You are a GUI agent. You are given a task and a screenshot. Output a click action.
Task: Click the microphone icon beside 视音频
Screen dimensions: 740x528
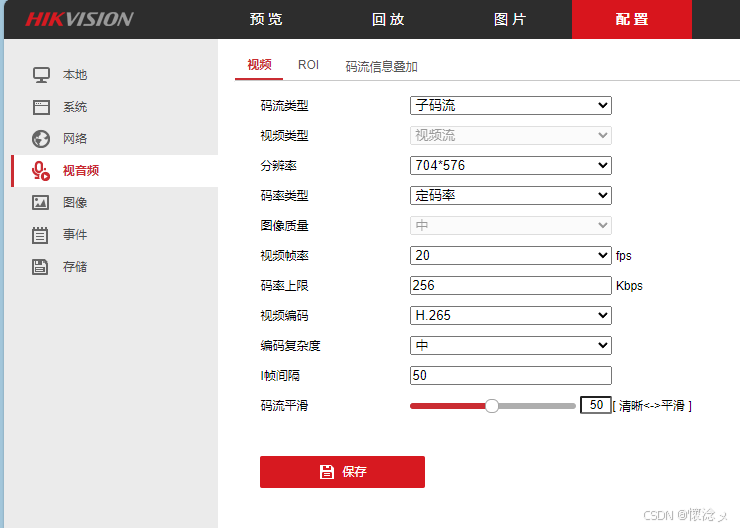point(41,171)
